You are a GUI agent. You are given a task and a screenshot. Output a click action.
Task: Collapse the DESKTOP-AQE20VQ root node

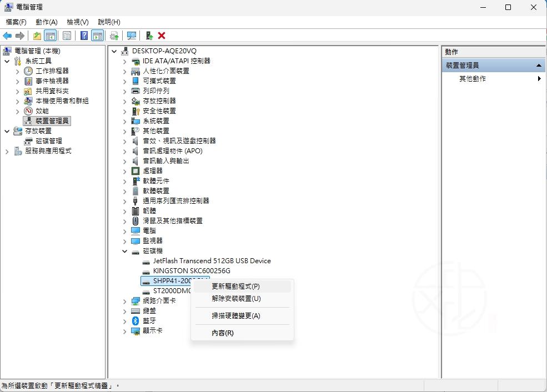(114, 50)
